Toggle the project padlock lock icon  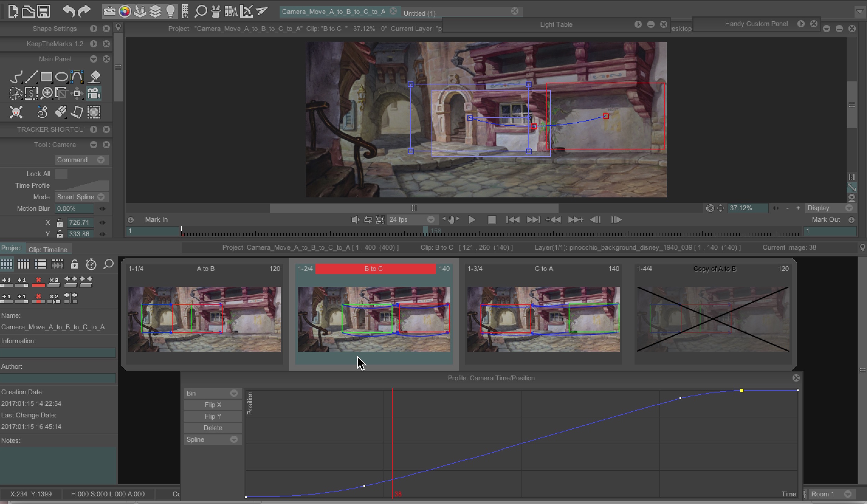[74, 264]
